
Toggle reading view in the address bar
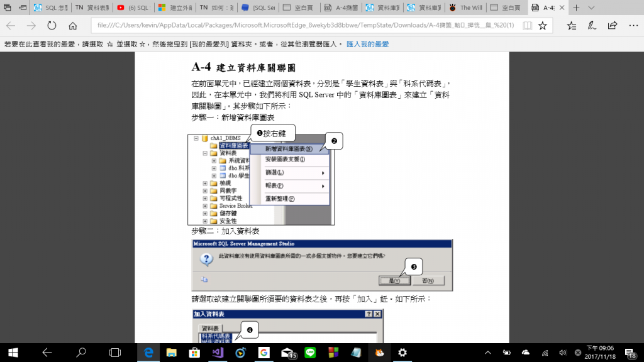528,25
